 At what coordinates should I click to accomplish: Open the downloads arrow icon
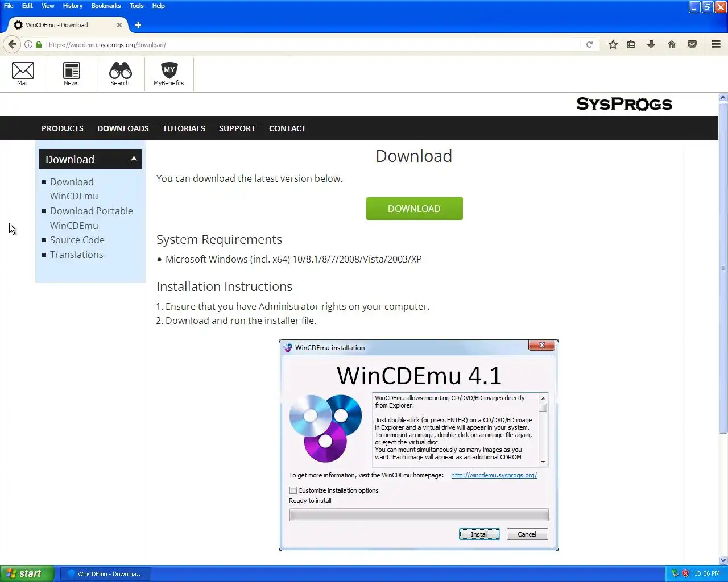coord(651,44)
